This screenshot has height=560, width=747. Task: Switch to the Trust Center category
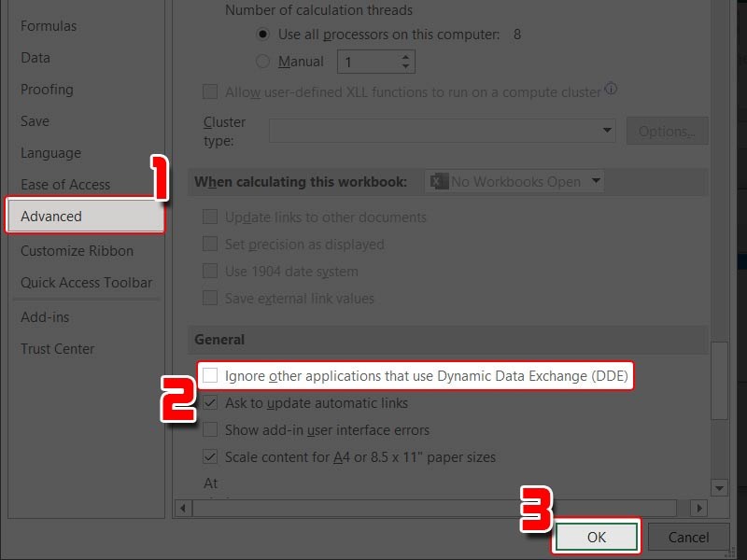click(58, 348)
